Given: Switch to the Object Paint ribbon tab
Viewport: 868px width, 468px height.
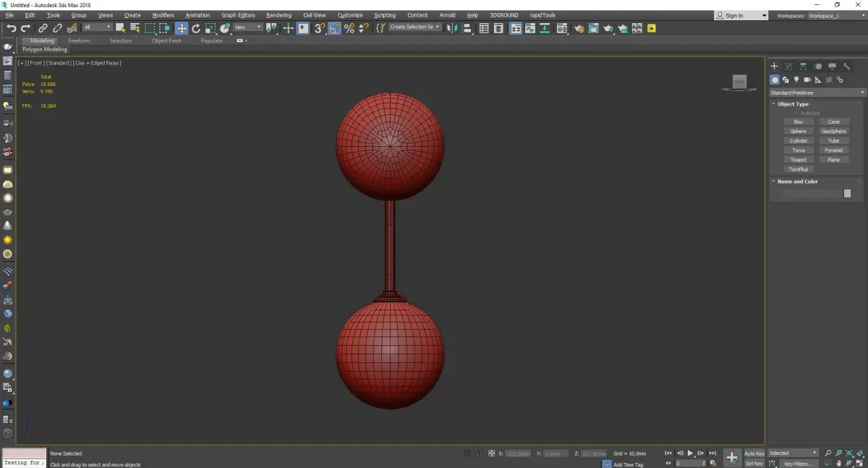Looking at the screenshot, I should [166, 41].
